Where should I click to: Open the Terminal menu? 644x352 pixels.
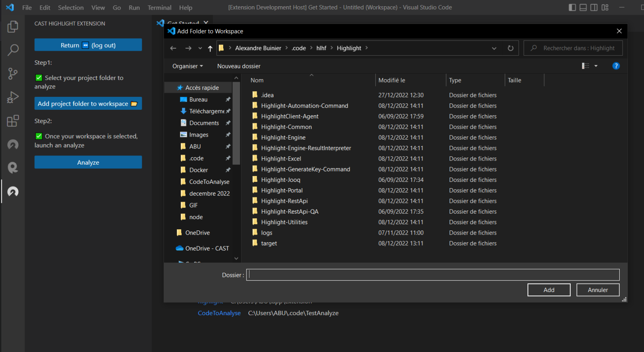pyautogui.click(x=159, y=7)
